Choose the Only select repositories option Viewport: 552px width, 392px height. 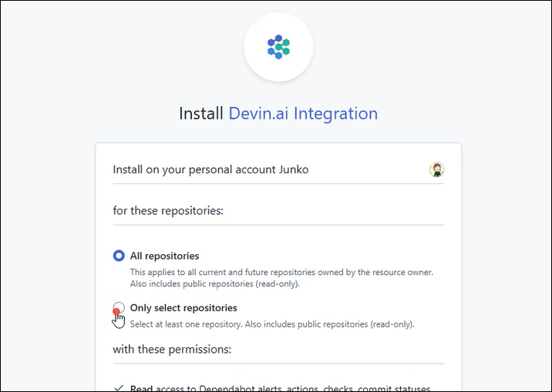pos(119,307)
